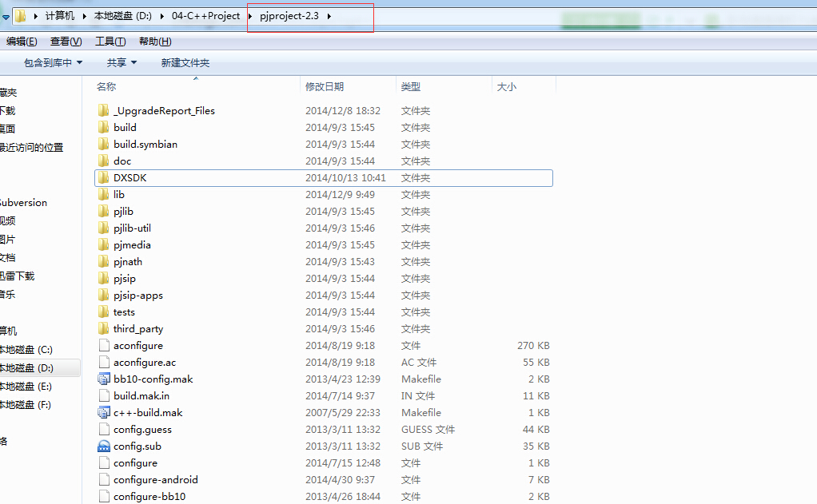Navigate to 本地磁盘 (D:) breadcrumb
The image size is (817, 504).
click(x=122, y=16)
